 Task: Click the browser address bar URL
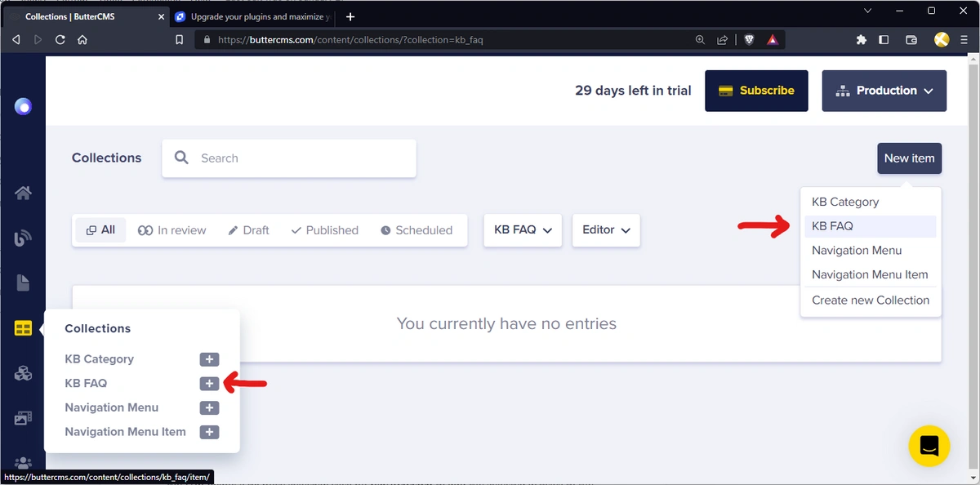pos(350,39)
